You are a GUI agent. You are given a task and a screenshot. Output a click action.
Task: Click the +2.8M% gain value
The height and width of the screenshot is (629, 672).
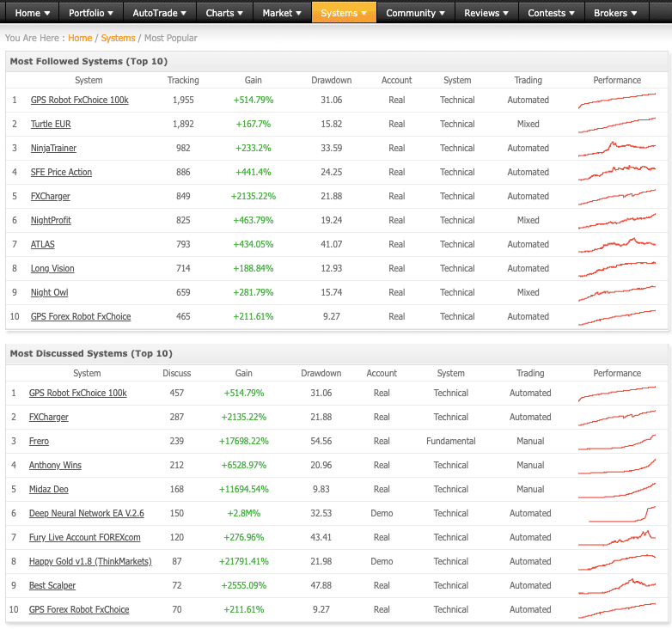click(244, 513)
